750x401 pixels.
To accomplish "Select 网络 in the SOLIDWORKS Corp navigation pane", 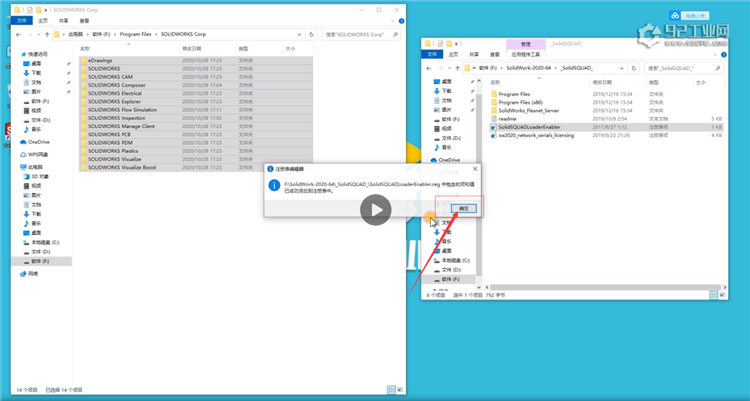I will click(29, 274).
